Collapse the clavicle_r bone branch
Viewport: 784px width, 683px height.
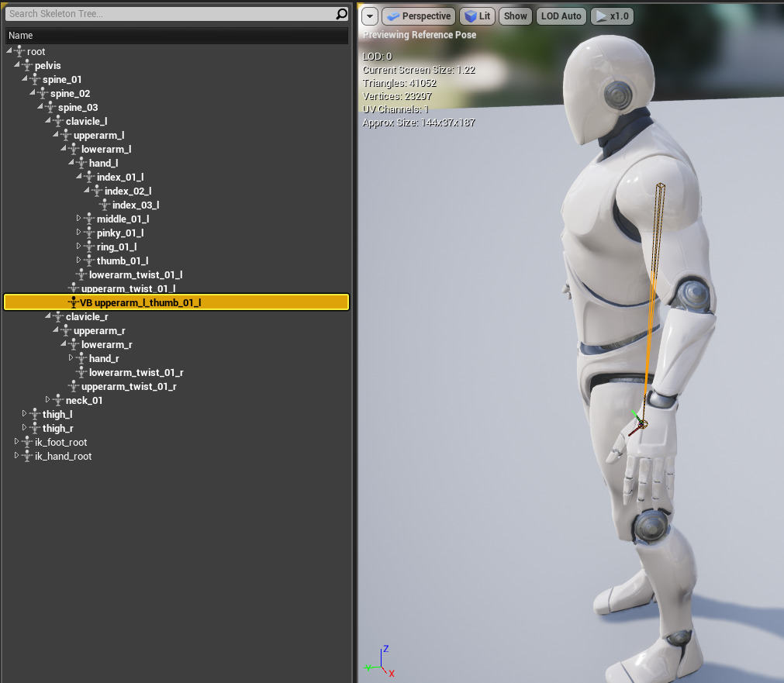coord(47,316)
